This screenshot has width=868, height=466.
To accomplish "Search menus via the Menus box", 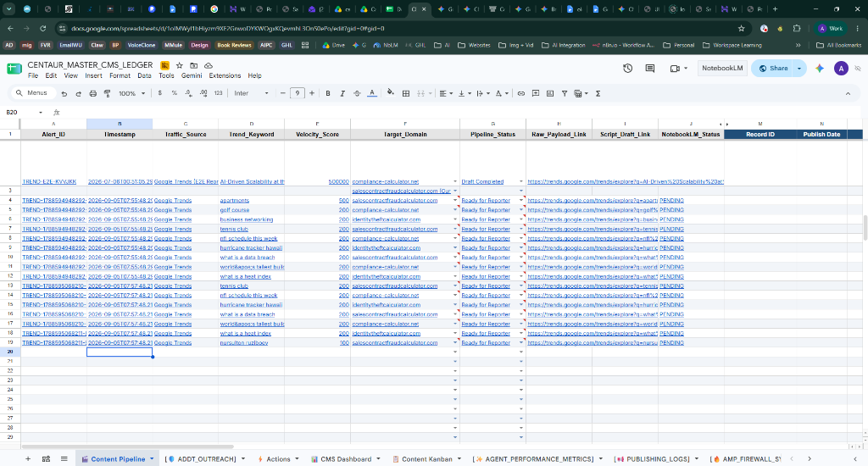I will pyautogui.click(x=33, y=93).
